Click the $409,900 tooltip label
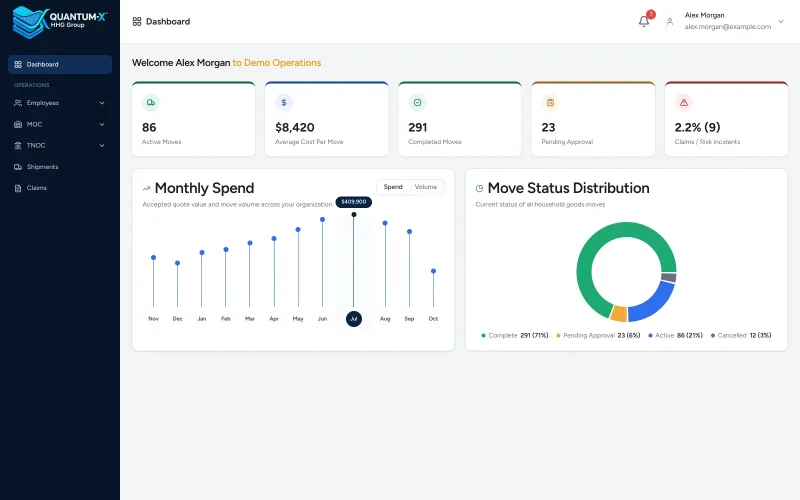 pyautogui.click(x=354, y=202)
